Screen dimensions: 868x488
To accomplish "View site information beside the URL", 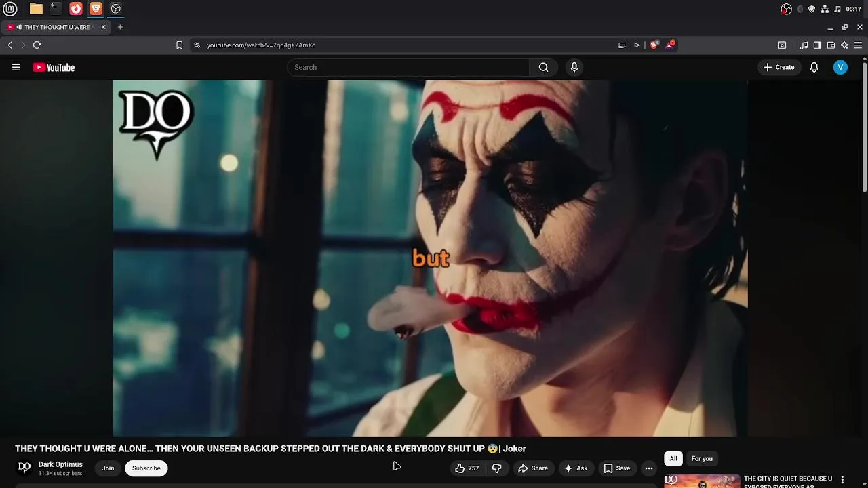I will coord(197,45).
